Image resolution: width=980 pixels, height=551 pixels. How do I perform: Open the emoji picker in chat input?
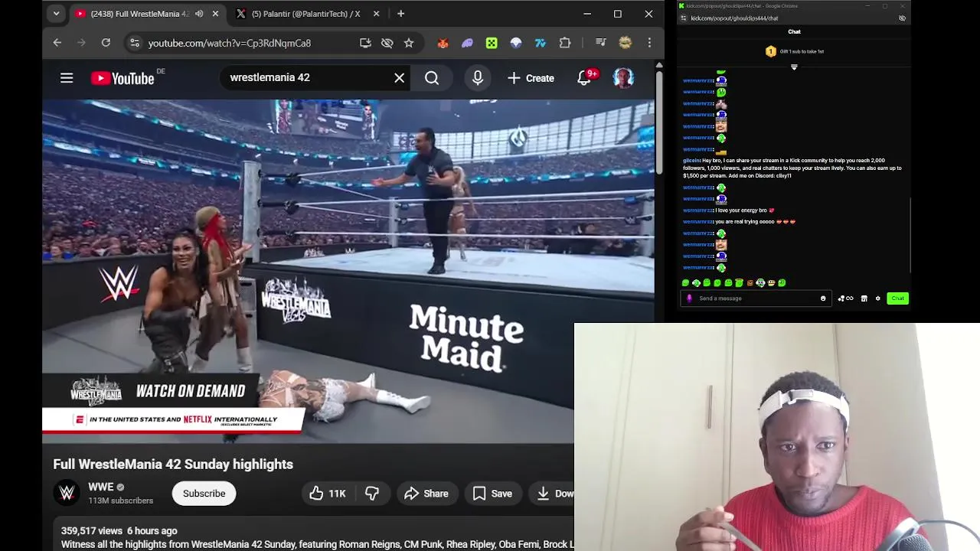823,298
